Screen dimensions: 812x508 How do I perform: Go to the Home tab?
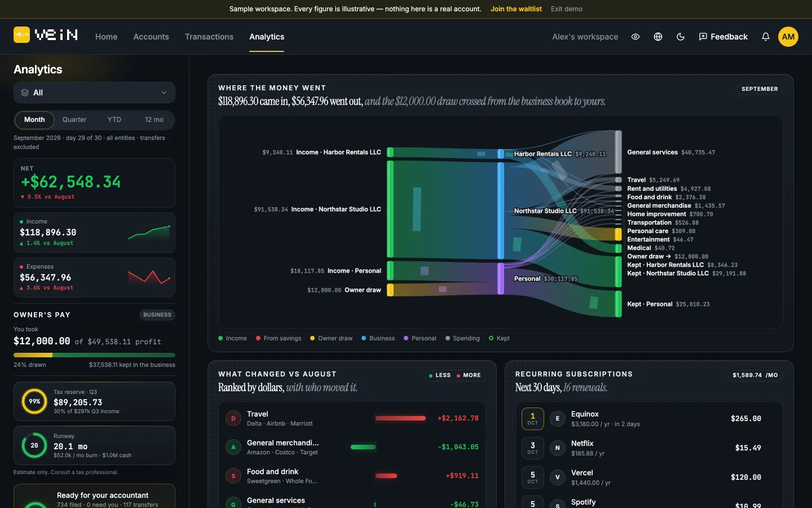(x=106, y=37)
